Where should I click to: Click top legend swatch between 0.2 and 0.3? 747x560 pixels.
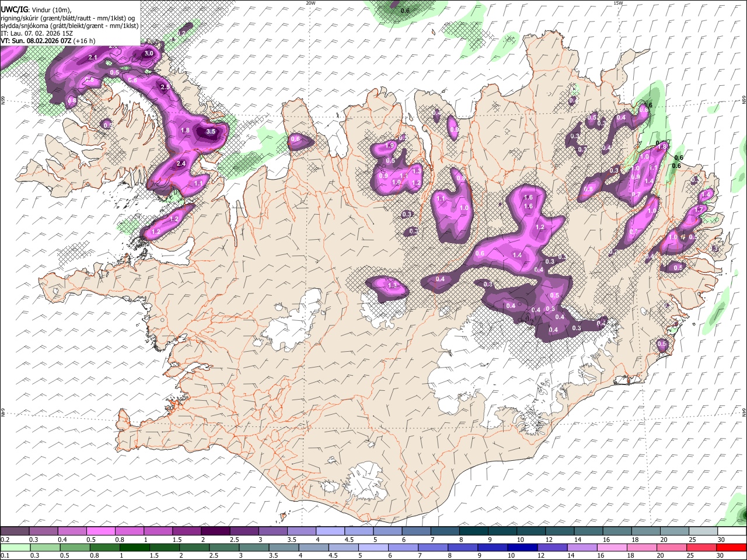[x=15, y=531]
